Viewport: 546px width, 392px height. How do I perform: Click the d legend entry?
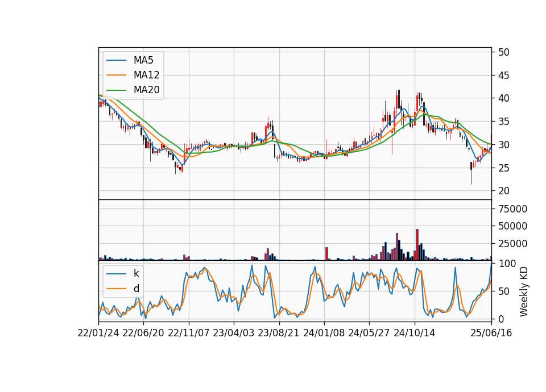point(123,289)
